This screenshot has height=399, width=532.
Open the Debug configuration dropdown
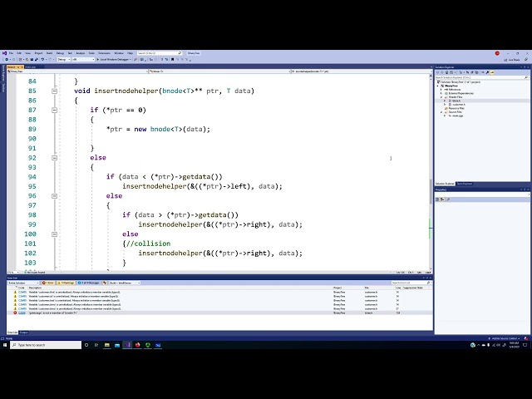coord(64,59)
